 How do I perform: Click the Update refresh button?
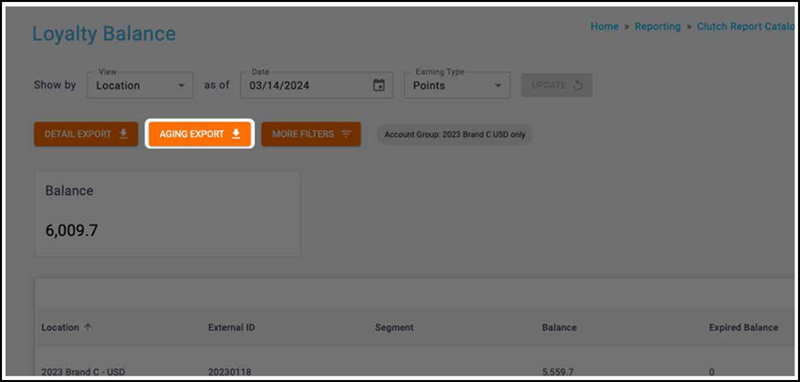[x=557, y=85]
